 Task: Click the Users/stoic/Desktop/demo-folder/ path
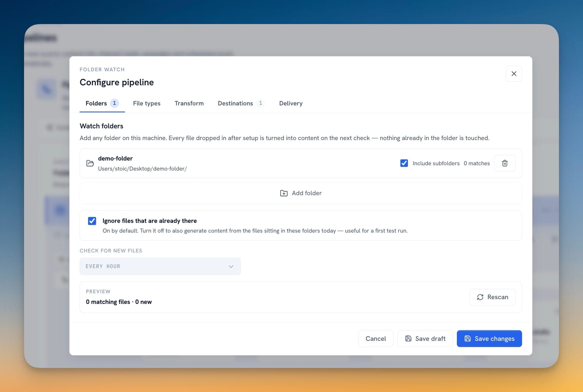click(x=142, y=169)
